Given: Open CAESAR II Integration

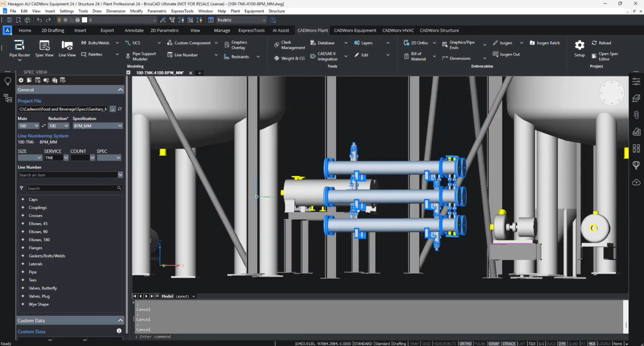Looking at the screenshot, I should (324, 56).
